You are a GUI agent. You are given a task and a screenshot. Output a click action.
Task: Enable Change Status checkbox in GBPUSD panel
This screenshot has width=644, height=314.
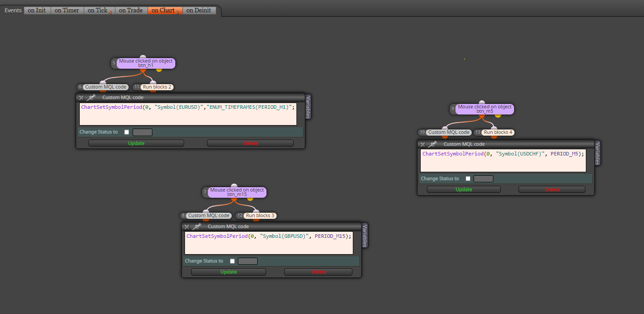point(232,261)
